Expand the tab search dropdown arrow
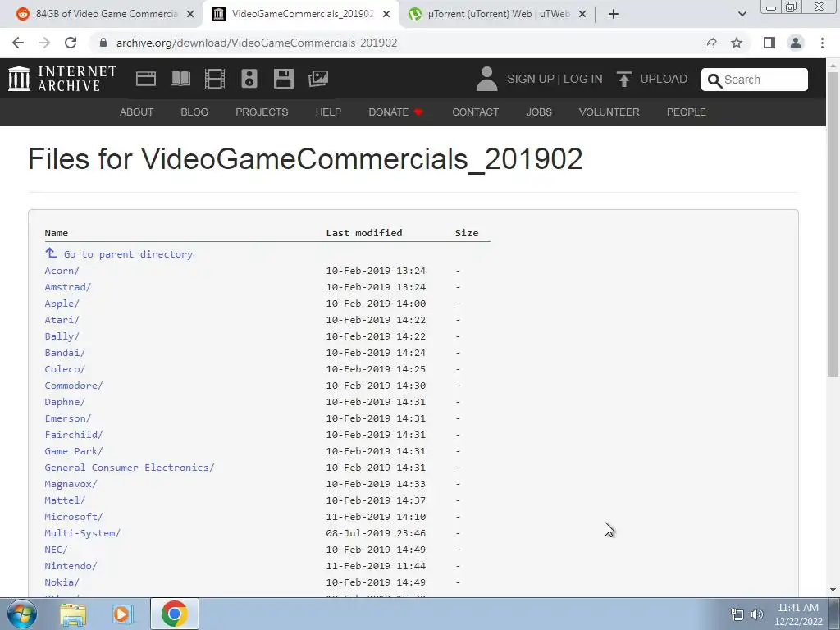This screenshot has height=630, width=840. point(742,14)
